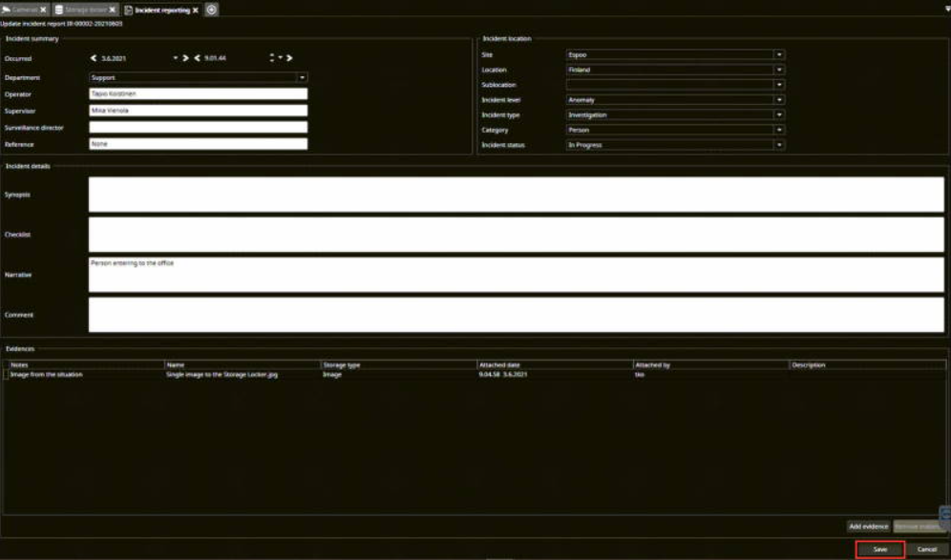Click the time spinner up/down arrows
The height and width of the screenshot is (560, 951).
click(272, 58)
